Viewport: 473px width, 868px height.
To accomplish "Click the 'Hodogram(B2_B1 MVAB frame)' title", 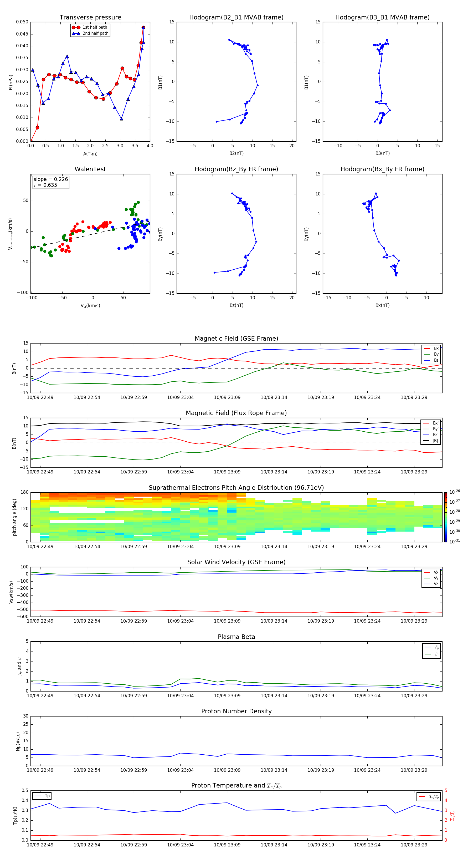I will (236, 18).
